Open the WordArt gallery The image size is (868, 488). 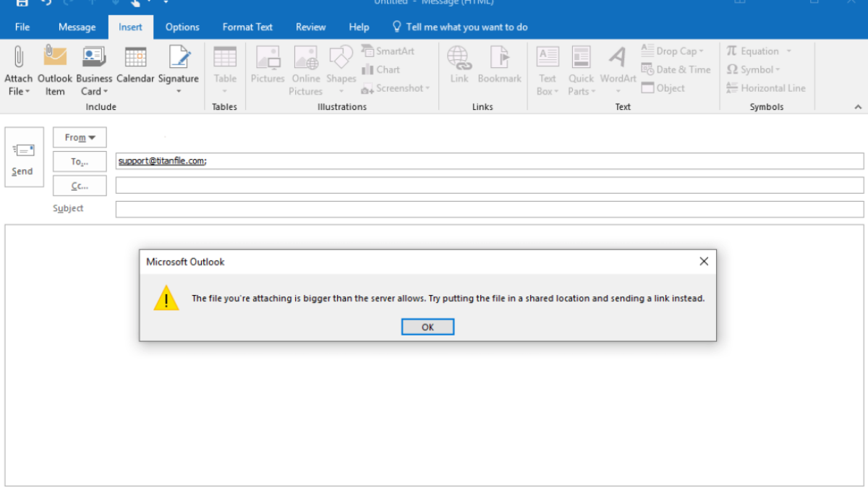coord(618,71)
